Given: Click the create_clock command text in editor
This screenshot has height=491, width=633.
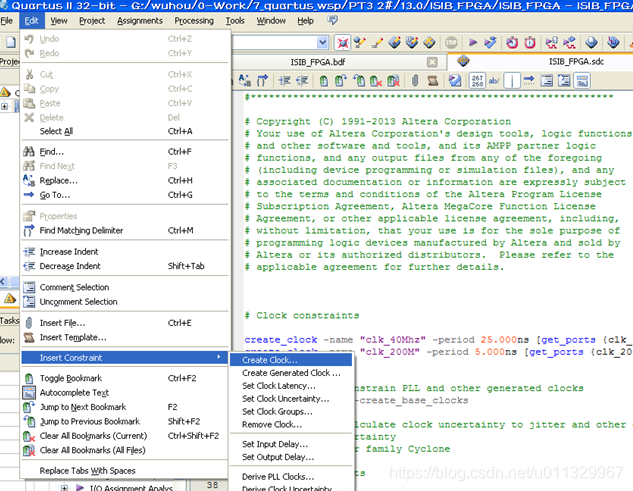Looking at the screenshot, I should (x=281, y=340).
